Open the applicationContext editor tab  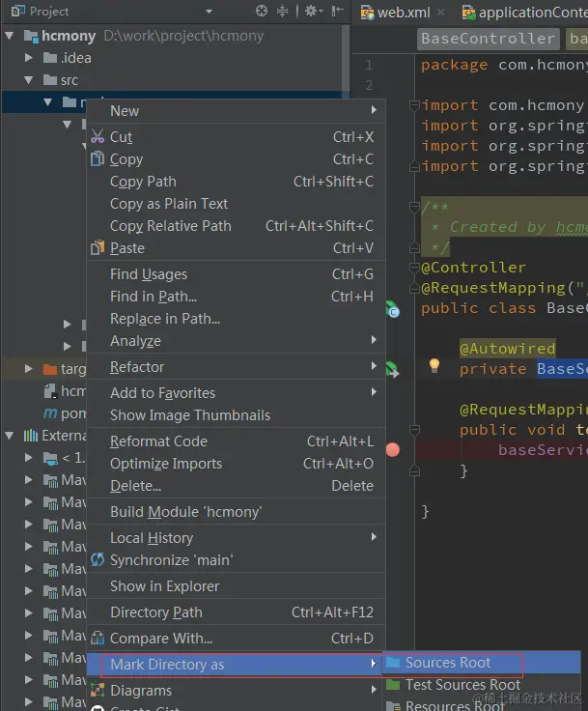[x=524, y=13]
